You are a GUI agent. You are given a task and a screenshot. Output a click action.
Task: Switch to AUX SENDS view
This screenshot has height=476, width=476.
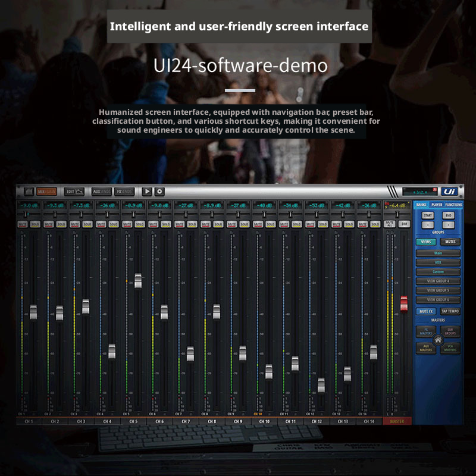pos(102,192)
